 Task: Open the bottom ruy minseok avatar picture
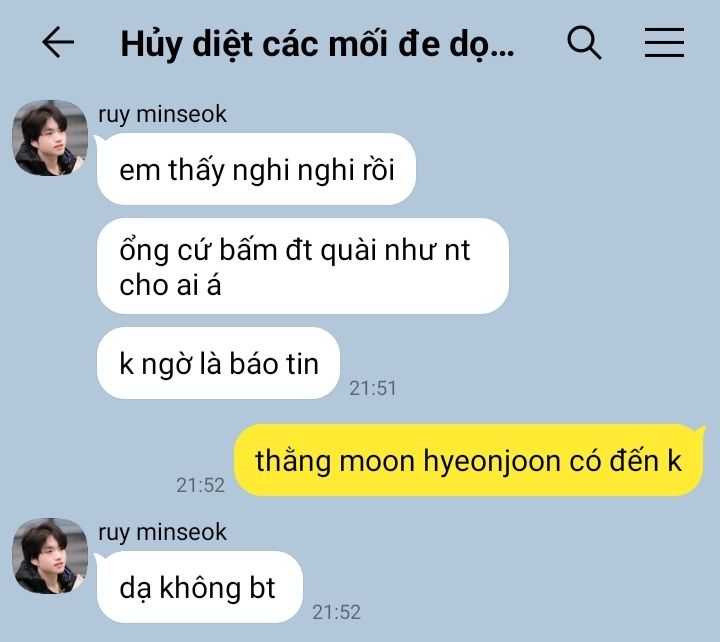point(50,556)
